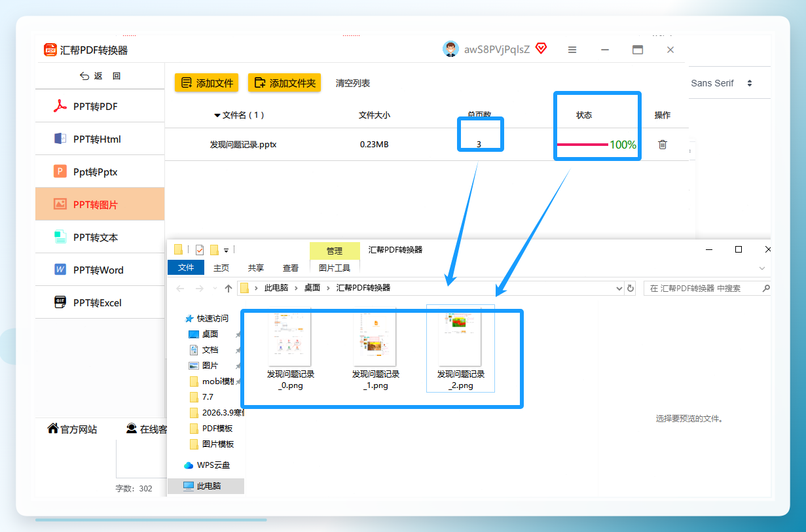This screenshot has height=532, width=806.
Task: Click 此电脑 in the address breadcrumb
Action: 276,288
